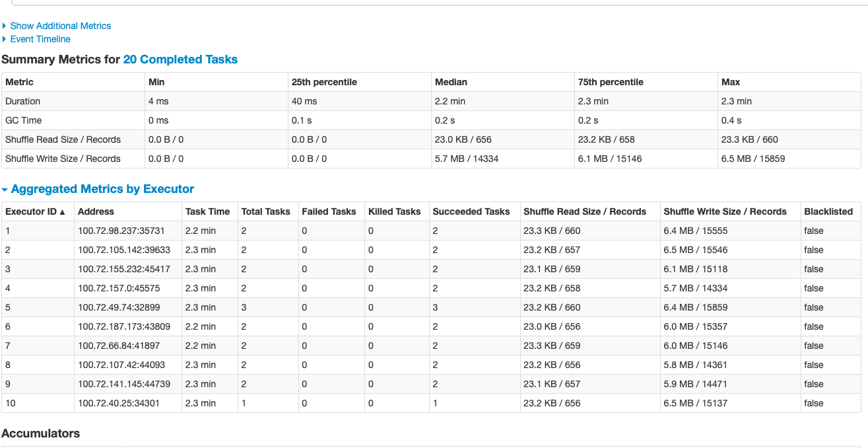Image resolution: width=868 pixels, height=448 pixels.
Task: Select address 100.72.66.84:41897
Action: 119,346
